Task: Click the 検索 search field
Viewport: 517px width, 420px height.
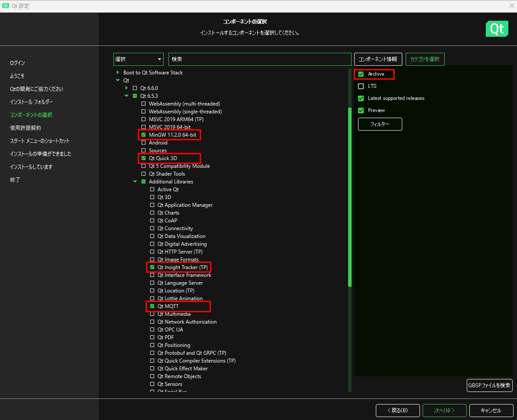Action: (259, 59)
